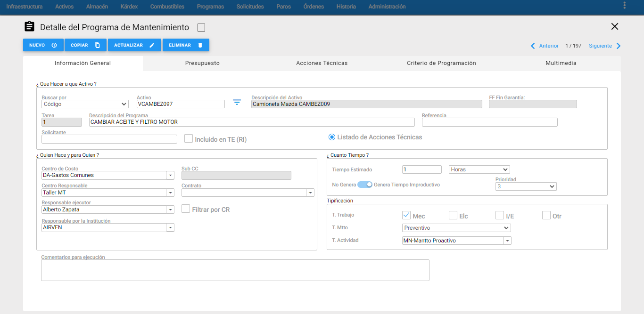Viewport: 644px width, 314px height.
Task: Click the Activo code input field
Action: click(x=181, y=104)
